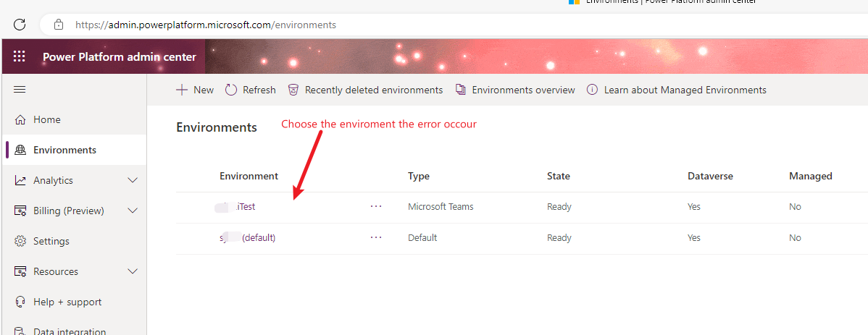Open Analytics in sidebar
The width and height of the screenshot is (868, 335).
pyautogui.click(x=53, y=181)
